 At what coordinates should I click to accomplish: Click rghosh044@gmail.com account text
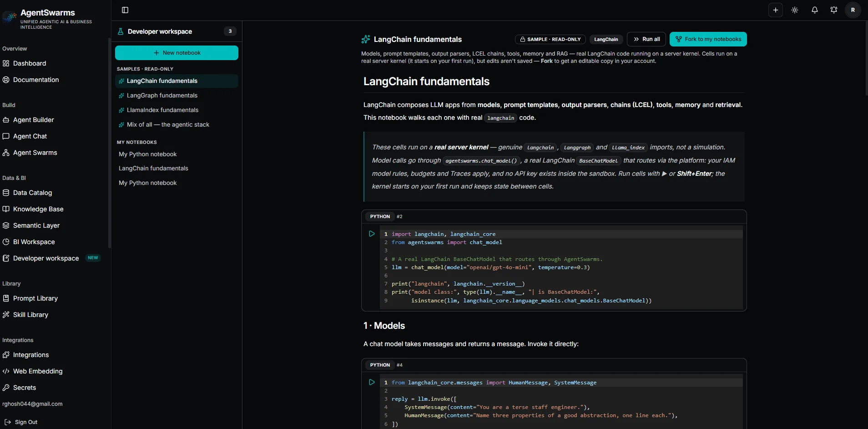32,404
